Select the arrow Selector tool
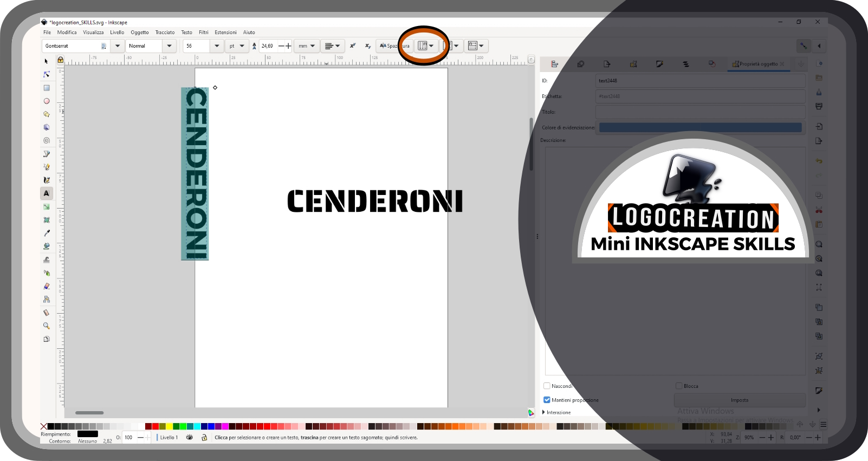The image size is (868, 461). coord(47,61)
